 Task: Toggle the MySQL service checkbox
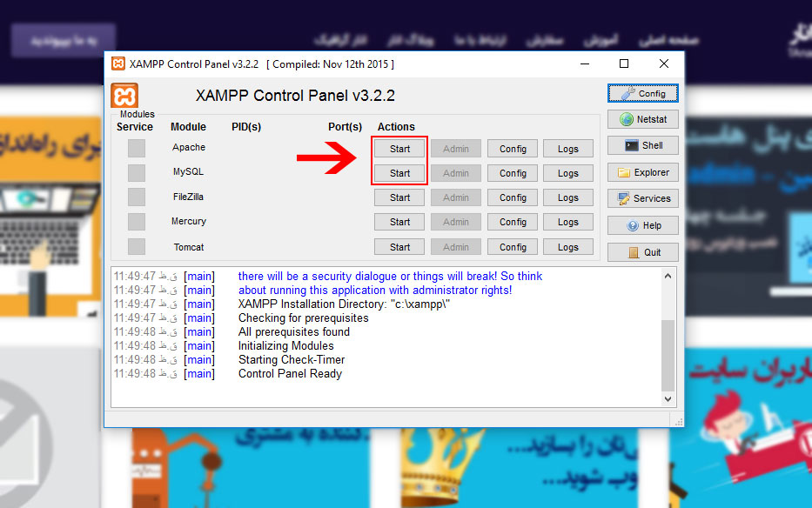pyautogui.click(x=137, y=172)
